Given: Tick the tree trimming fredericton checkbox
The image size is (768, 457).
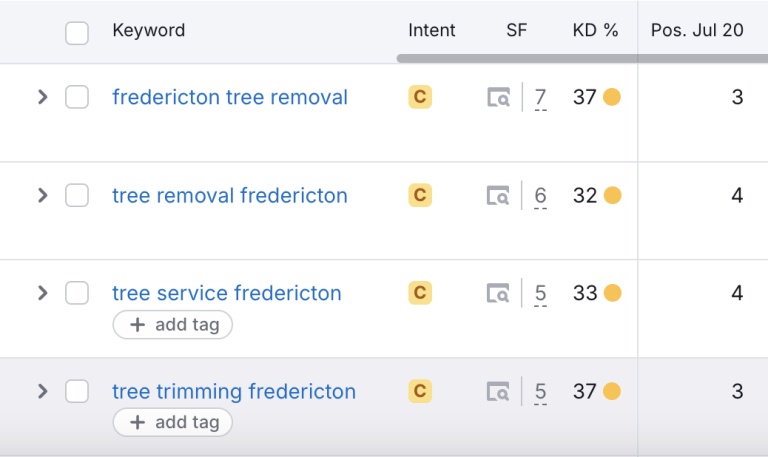Looking at the screenshot, I should point(77,391).
